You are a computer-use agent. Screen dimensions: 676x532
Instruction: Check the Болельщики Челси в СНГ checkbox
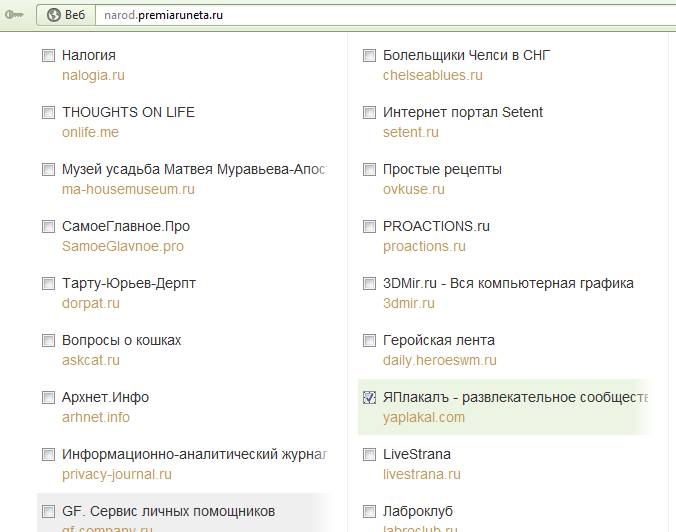(369, 56)
